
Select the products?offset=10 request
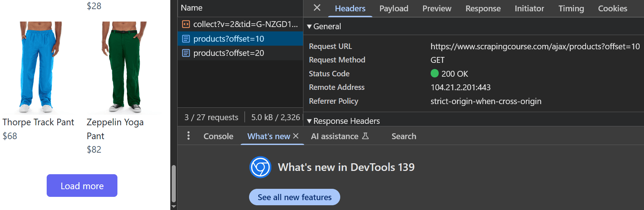click(240, 39)
